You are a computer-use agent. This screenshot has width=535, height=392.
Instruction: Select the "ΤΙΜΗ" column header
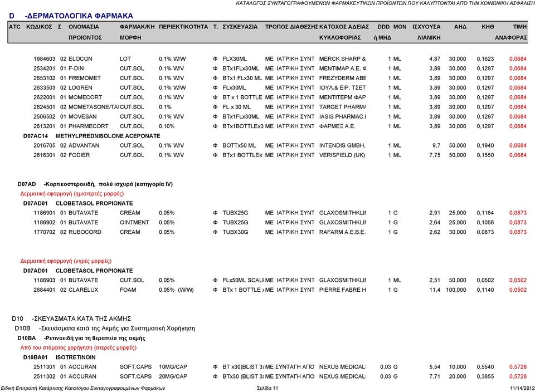coord(520,27)
